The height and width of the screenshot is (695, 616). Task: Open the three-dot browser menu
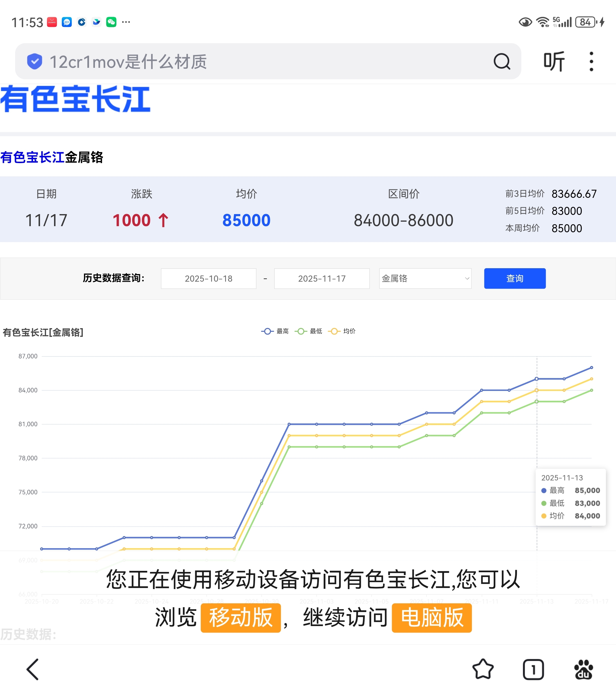pos(591,62)
